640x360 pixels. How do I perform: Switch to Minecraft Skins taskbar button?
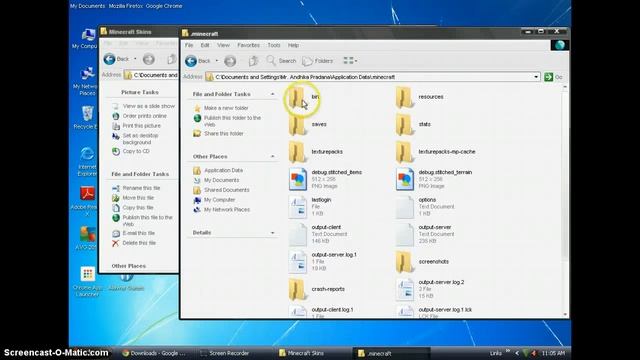[x=301, y=353]
